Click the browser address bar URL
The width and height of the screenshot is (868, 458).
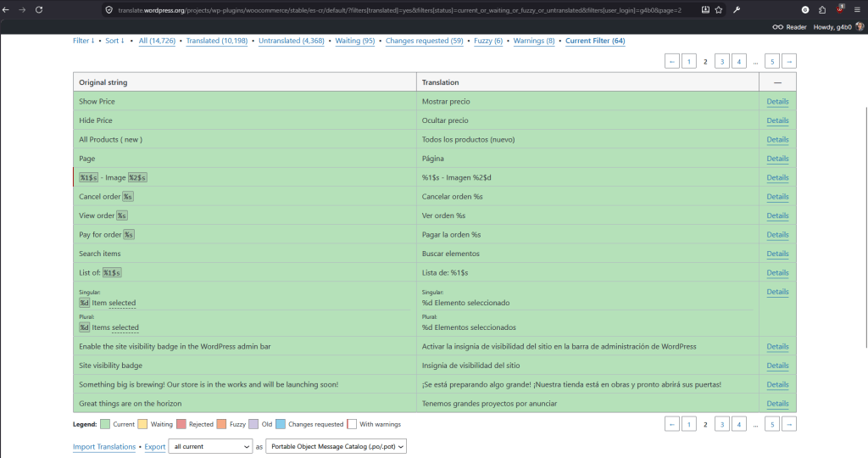[400, 10]
